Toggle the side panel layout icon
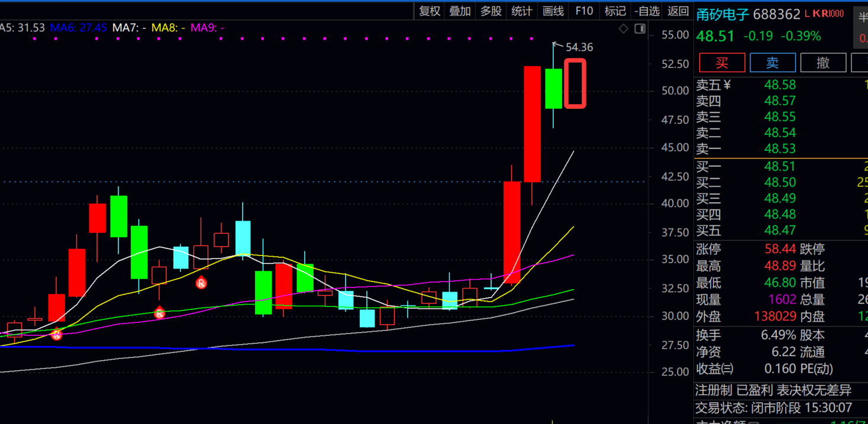Screen dimensions: 868x424 (640, 29)
